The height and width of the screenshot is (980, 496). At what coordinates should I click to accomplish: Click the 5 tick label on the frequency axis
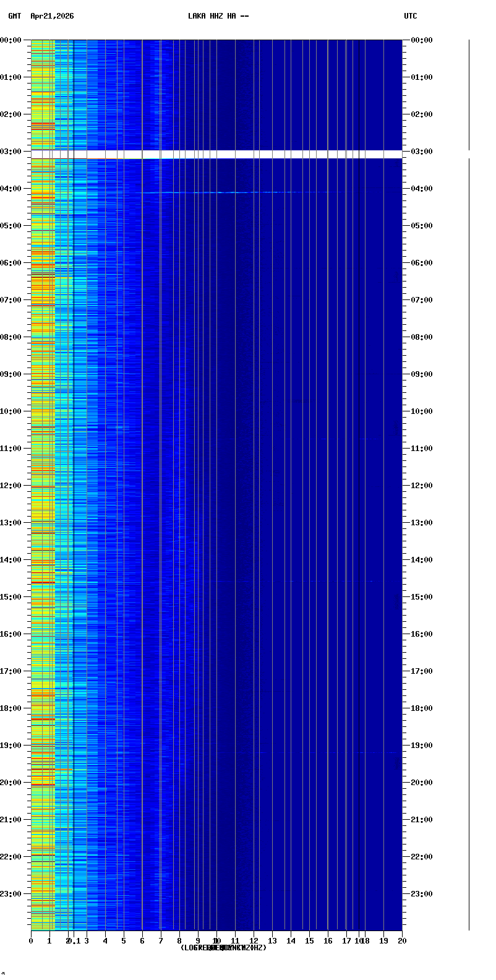(124, 941)
